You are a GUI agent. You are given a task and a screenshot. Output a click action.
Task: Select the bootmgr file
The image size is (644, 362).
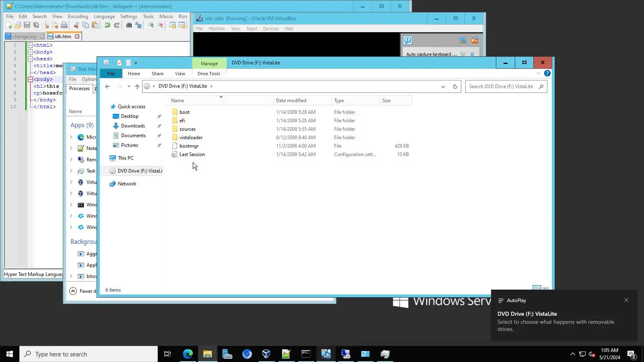coord(189,146)
